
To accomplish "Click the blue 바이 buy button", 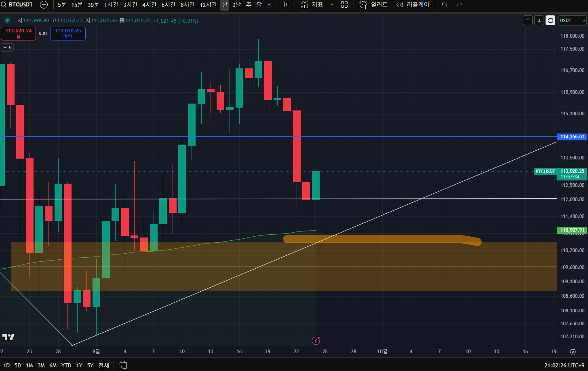I will [x=68, y=34].
